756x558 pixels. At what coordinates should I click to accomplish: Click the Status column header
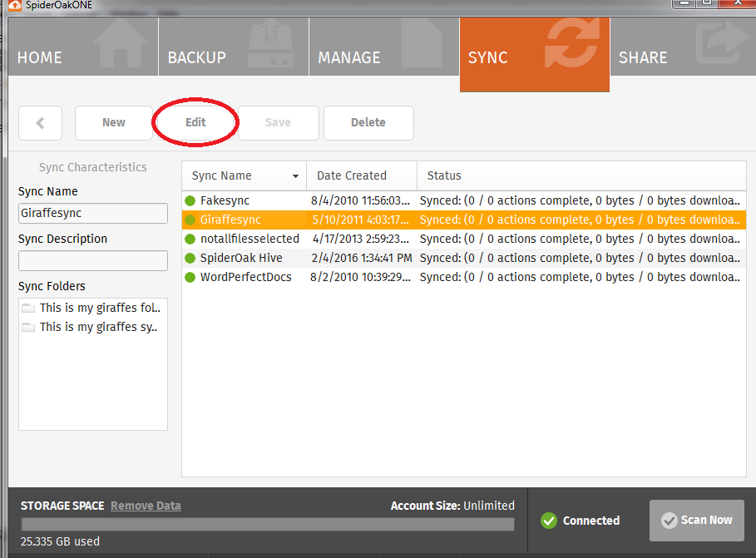pyautogui.click(x=581, y=175)
